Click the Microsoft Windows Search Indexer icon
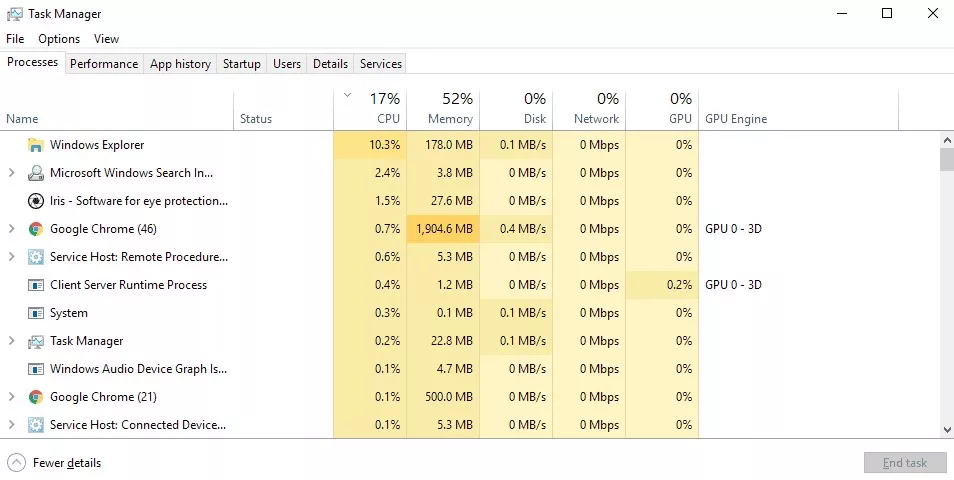Screen dimensions: 954x480 tap(36, 173)
